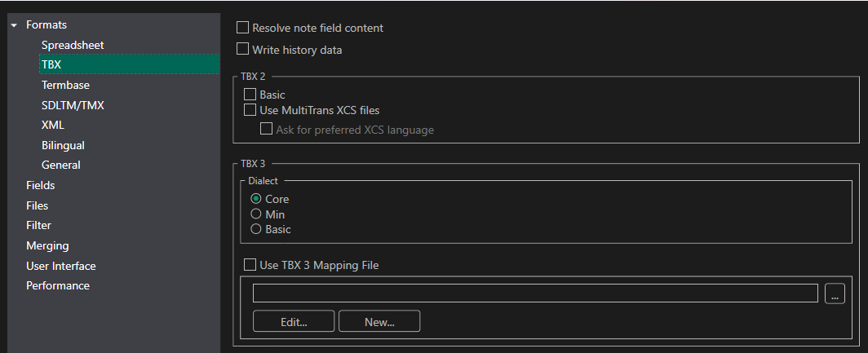The width and height of the screenshot is (868, 353).
Task: Select Spreadsheet under Formats
Action: point(73,45)
